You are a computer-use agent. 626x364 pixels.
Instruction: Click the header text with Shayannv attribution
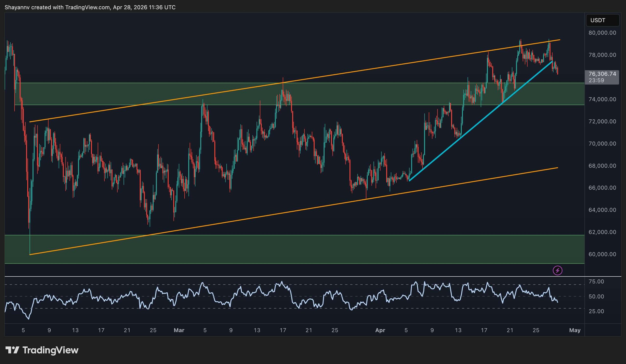[90, 7]
